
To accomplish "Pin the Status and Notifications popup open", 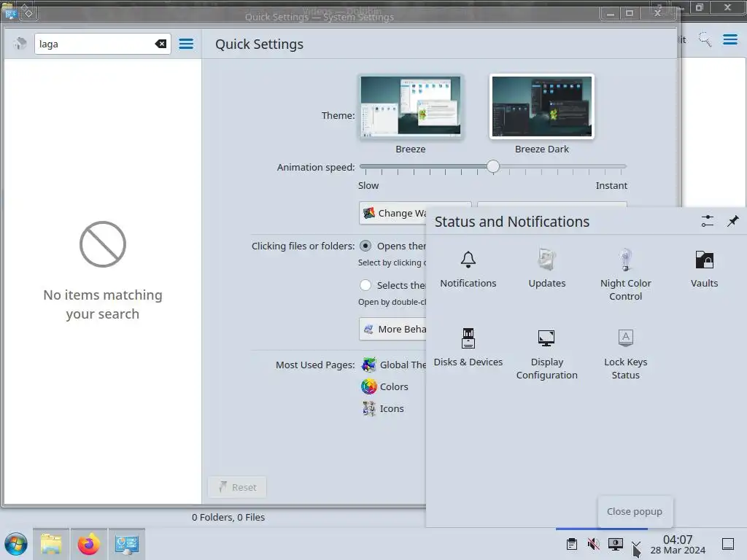I will coord(732,221).
